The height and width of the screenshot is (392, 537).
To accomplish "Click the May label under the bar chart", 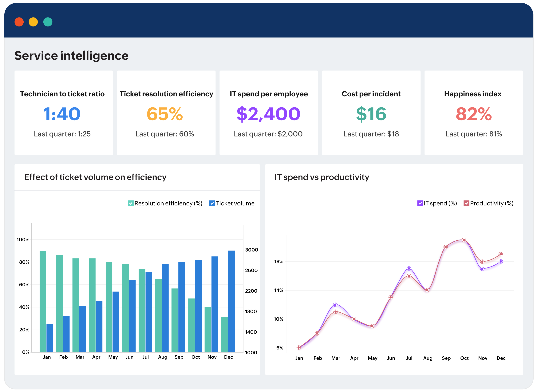I will point(113,357).
